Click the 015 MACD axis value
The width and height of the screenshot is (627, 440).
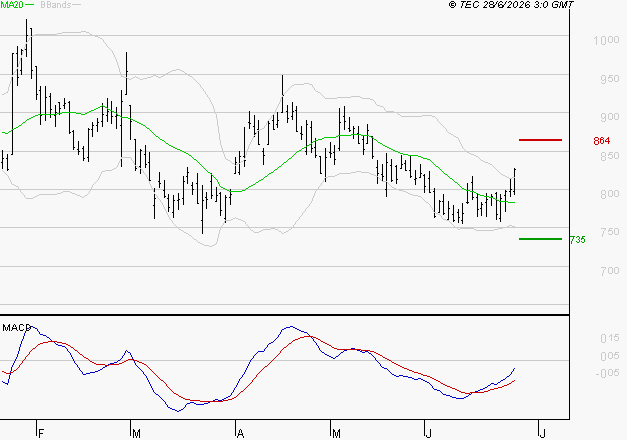pyautogui.click(x=610, y=338)
